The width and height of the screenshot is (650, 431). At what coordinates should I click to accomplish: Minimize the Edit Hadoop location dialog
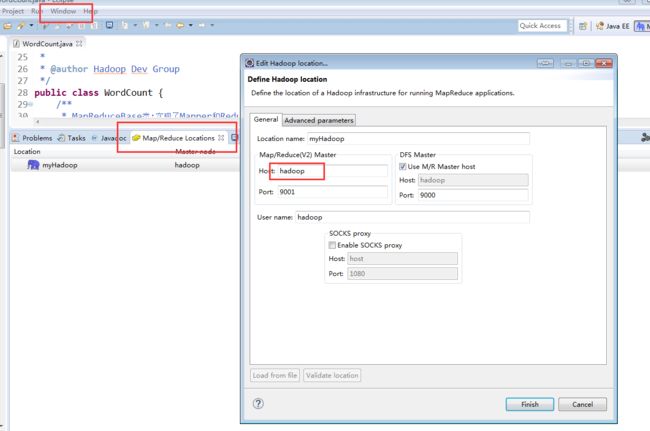tap(568, 63)
